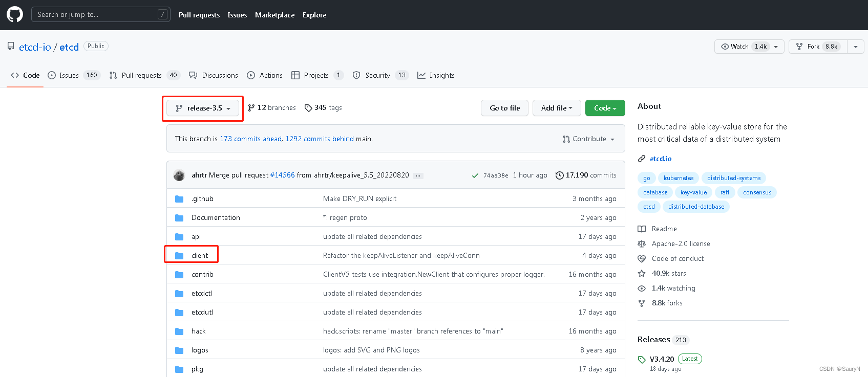Click the Security shield icon

point(356,75)
